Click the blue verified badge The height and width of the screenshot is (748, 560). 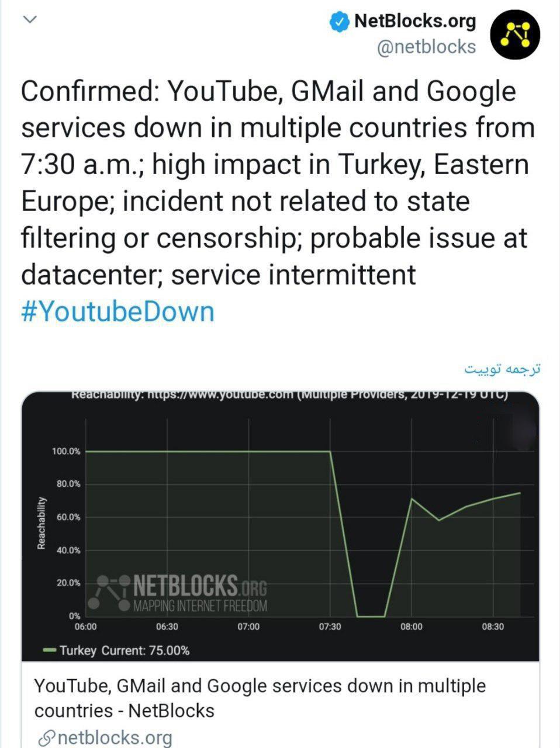coord(338,22)
